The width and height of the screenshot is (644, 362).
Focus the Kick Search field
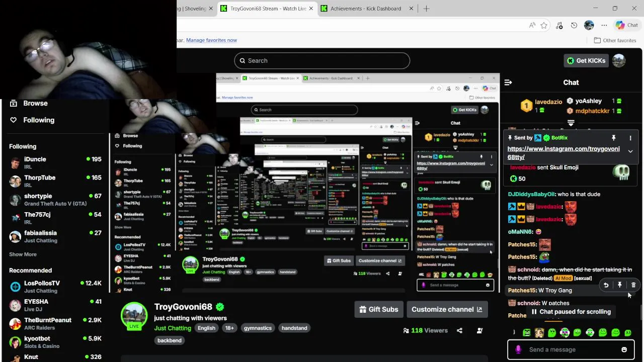pos(322,60)
